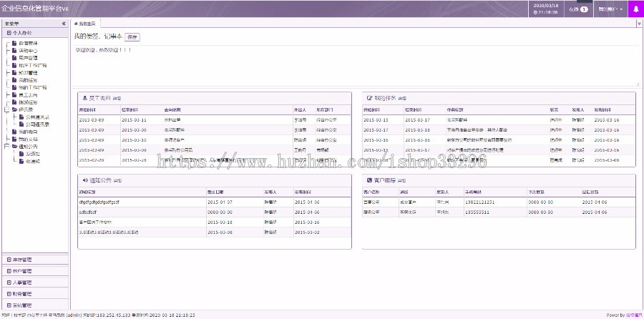Click phone number 135555511
Viewport: 644px width, 319px height.
(477, 212)
